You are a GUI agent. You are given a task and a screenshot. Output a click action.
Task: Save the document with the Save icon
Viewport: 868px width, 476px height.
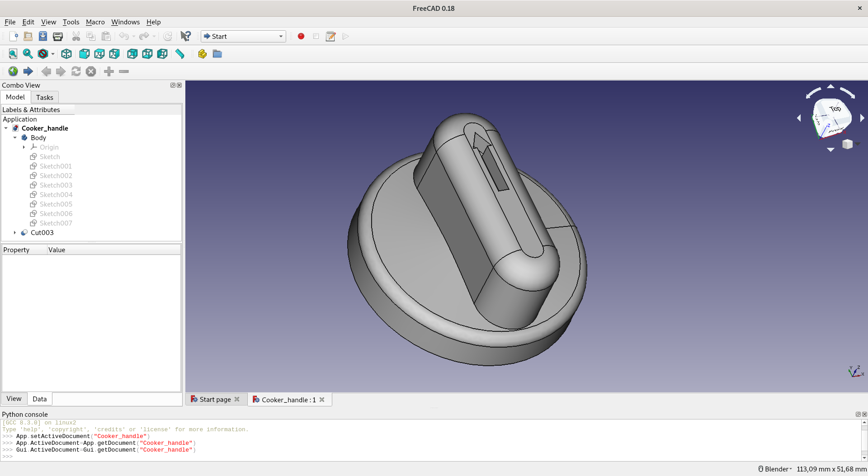click(x=43, y=37)
